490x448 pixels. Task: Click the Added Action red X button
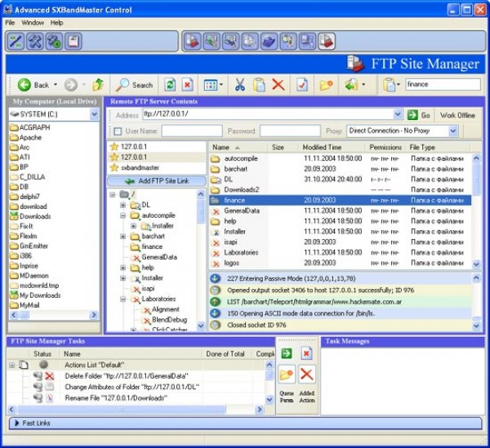pyautogui.click(x=306, y=375)
